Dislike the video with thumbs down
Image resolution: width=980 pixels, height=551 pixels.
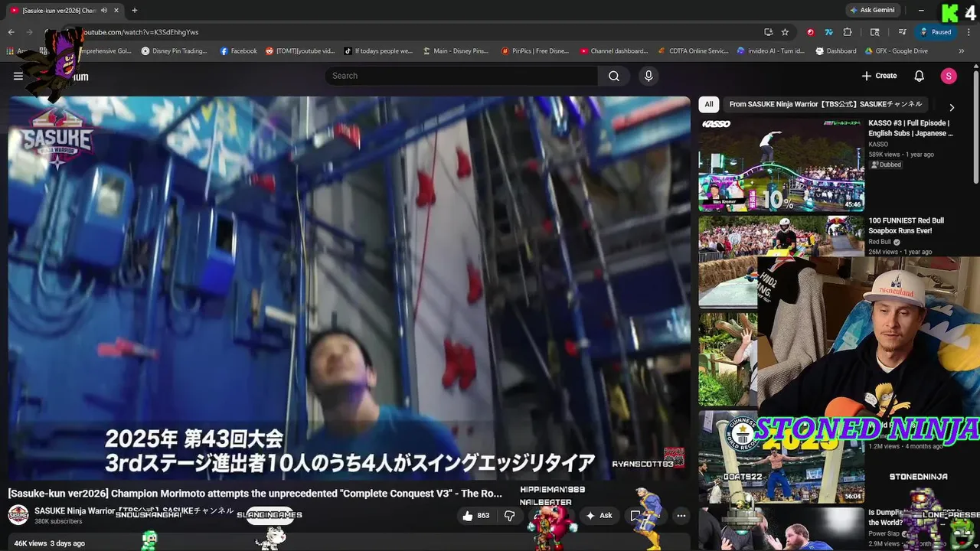(509, 516)
